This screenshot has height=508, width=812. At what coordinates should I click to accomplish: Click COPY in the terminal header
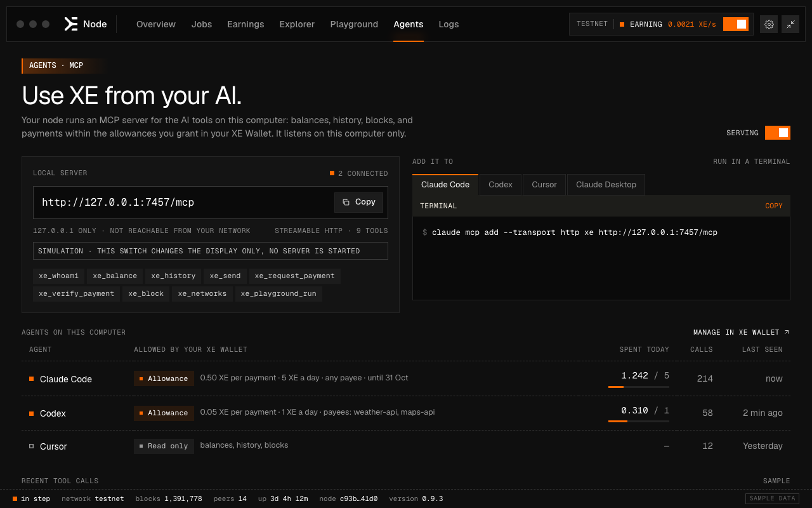coord(774,206)
